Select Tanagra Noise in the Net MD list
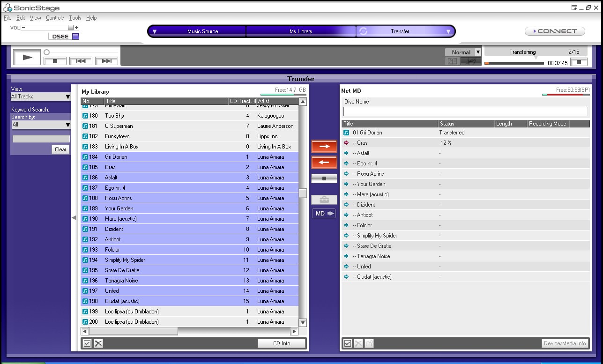This screenshot has width=603, height=364. [465, 256]
